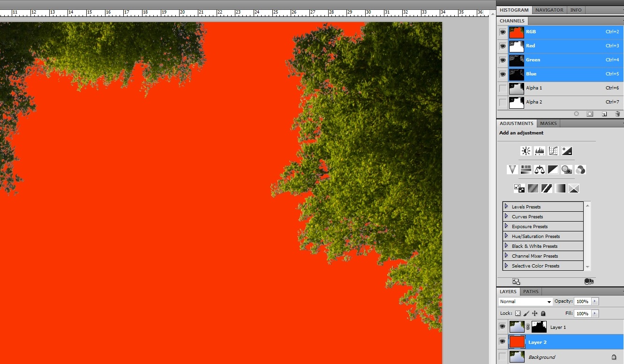Expand Selective Color Presets
Image resolution: width=624 pixels, height=364 pixels.
point(506,266)
